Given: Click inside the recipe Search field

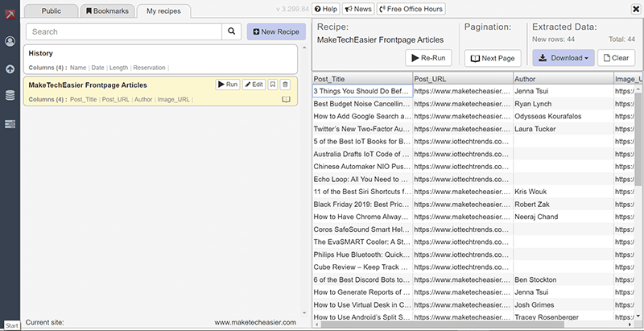Looking at the screenshot, I should click(123, 31).
